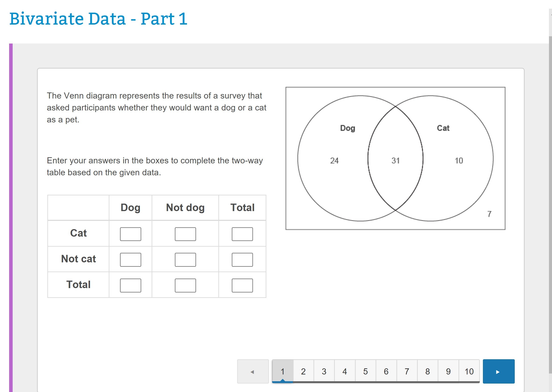Click the Not cat and Not dog box
552x392 pixels.
pos(185,260)
